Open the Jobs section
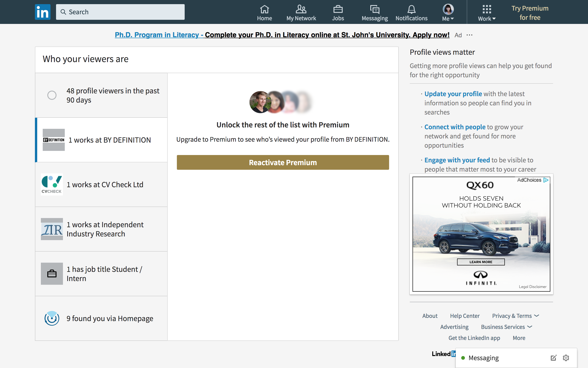The height and width of the screenshot is (368, 588). (338, 13)
